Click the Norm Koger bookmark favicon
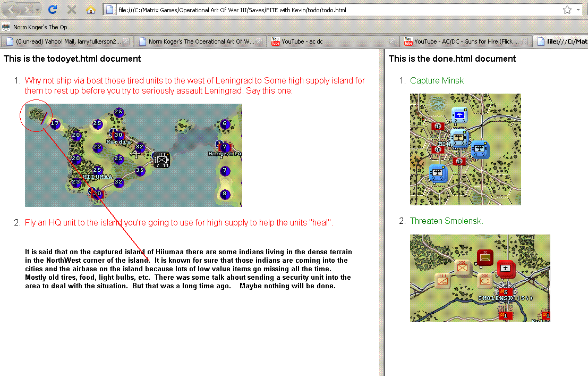The width and height of the screenshot is (588, 376). (6, 27)
